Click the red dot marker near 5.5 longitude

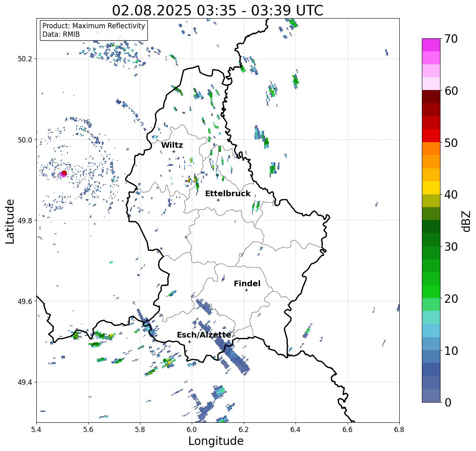(64, 173)
